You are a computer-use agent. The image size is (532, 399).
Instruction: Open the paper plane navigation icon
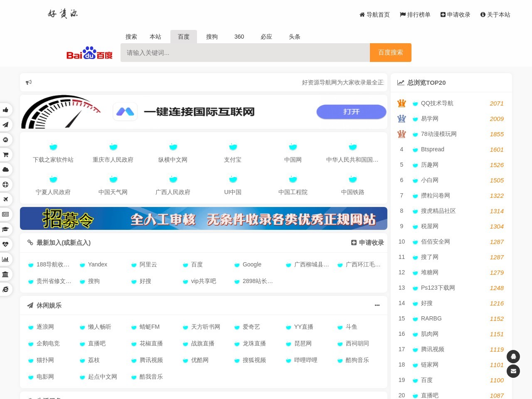6,125
